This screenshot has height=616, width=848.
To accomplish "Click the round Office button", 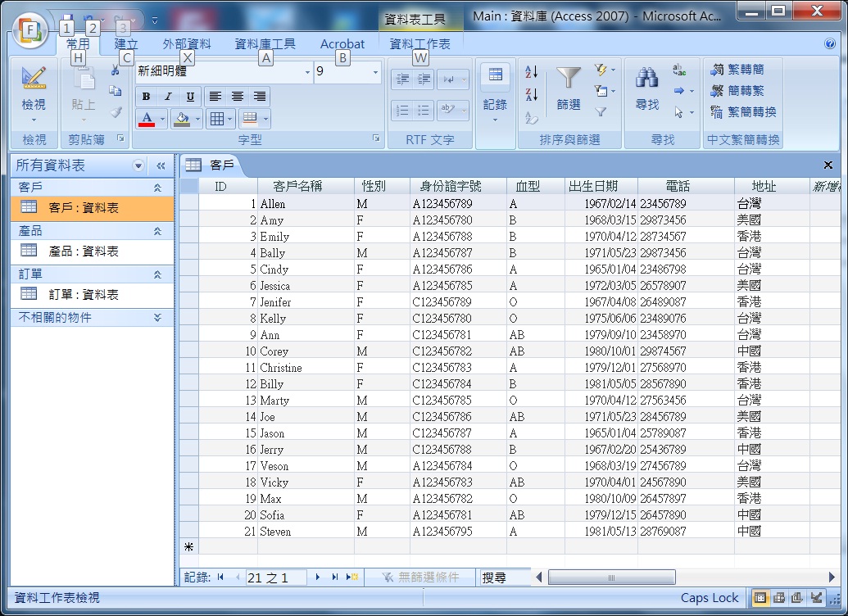I will [30, 30].
